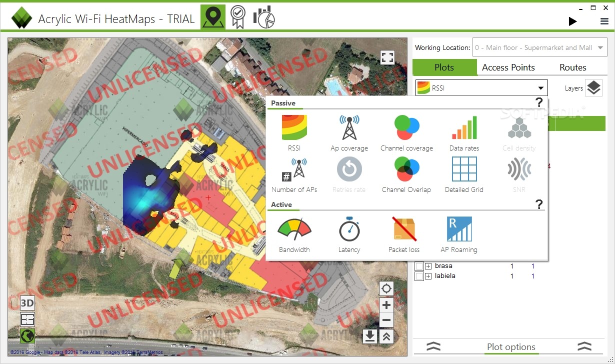This screenshot has width=615, height=364.
Task: Switch map to 3D view
Action: (x=27, y=303)
